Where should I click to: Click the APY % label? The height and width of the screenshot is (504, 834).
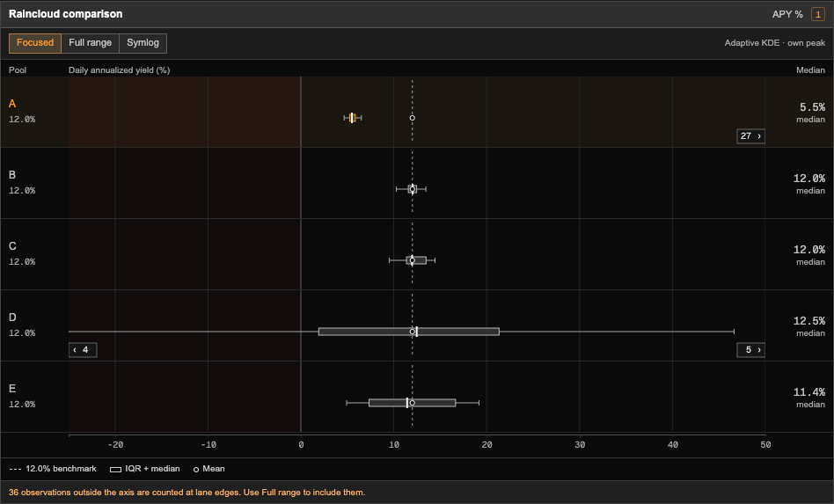click(787, 14)
